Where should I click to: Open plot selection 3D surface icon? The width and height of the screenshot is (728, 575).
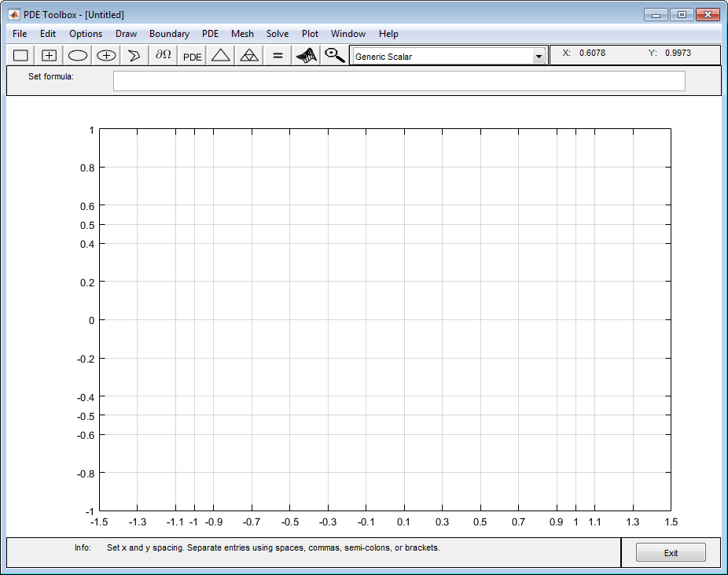pos(307,56)
